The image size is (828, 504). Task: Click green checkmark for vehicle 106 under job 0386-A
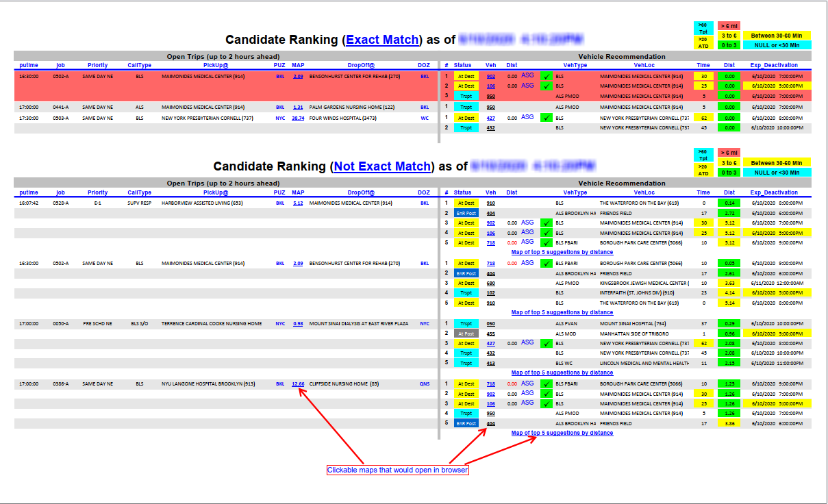click(x=546, y=403)
